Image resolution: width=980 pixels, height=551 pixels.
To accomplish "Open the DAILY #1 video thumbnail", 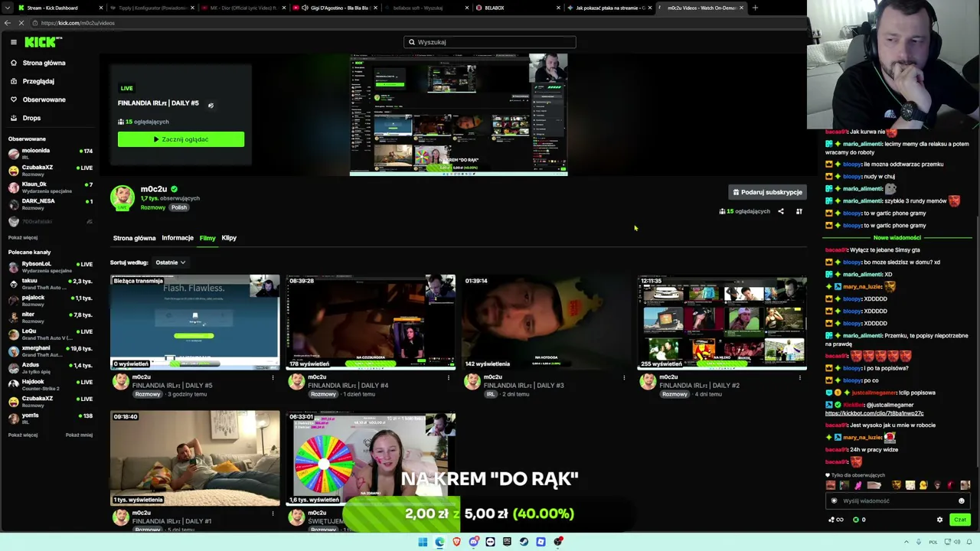I will tap(195, 458).
